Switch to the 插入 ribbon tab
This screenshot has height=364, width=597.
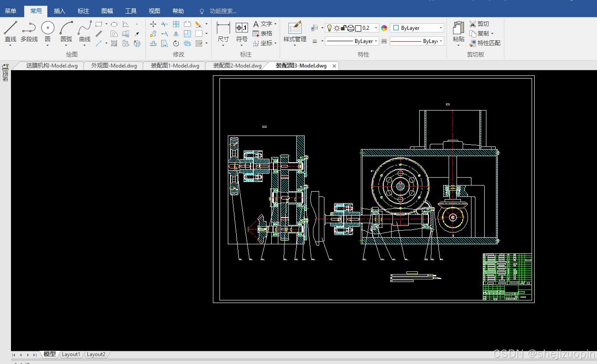[x=60, y=11]
